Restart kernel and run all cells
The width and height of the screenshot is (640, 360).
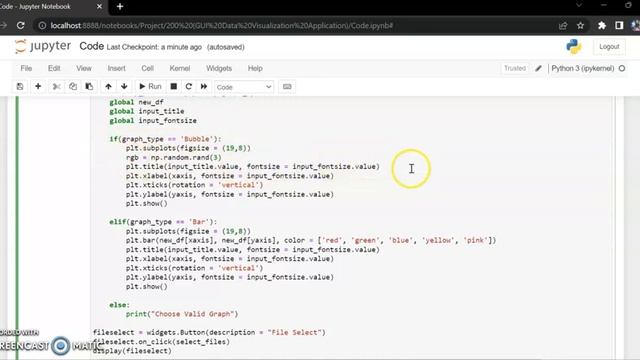(x=204, y=87)
